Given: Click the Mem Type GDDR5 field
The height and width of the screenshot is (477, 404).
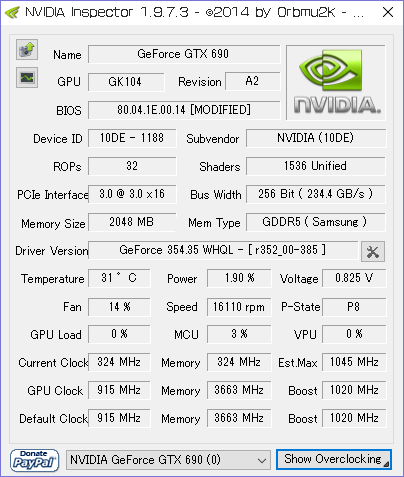Looking at the screenshot, I should pyautogui.click(x=316, y=222).
